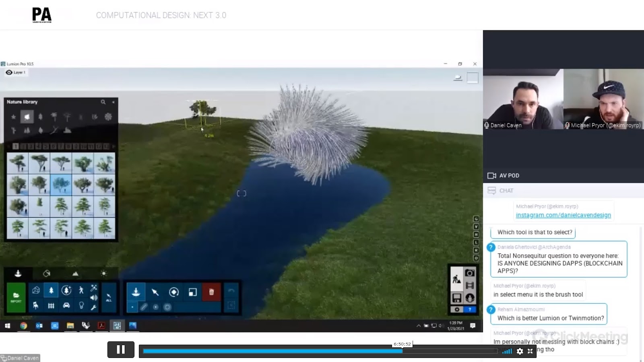This screenshot has width=644, height=362.
Task: Go to page 4 of Nature library
Action: point(38,146)
